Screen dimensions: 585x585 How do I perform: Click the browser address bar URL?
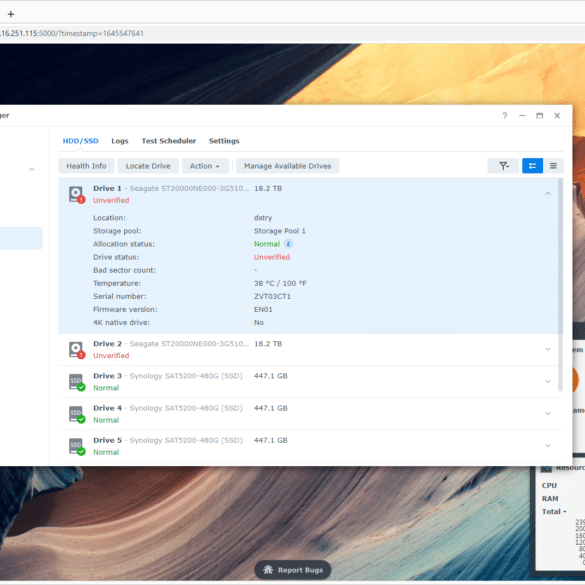[x=72, y=33]
